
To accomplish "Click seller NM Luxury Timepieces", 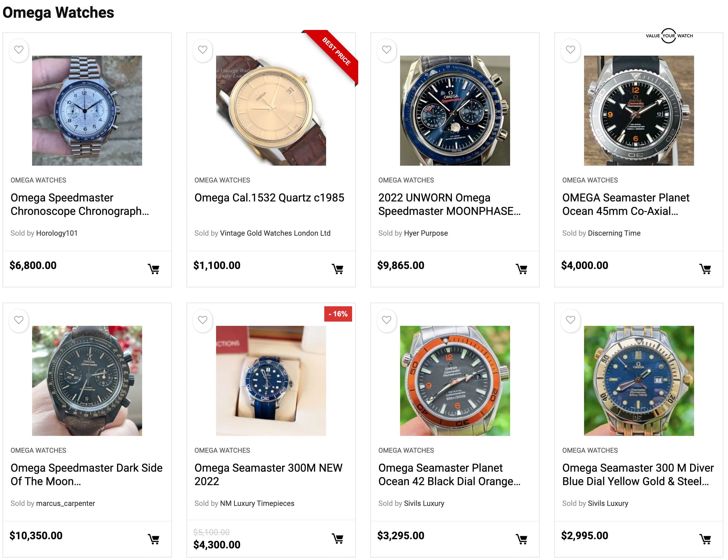I will pos(257,503).
